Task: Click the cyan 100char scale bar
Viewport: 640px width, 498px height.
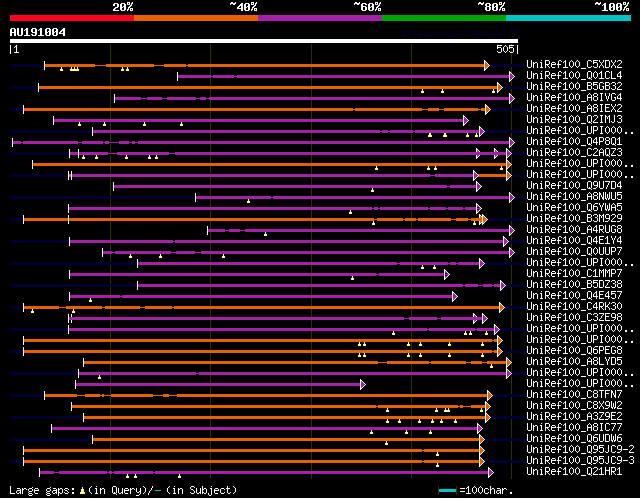Action: [x=447, y=490]
